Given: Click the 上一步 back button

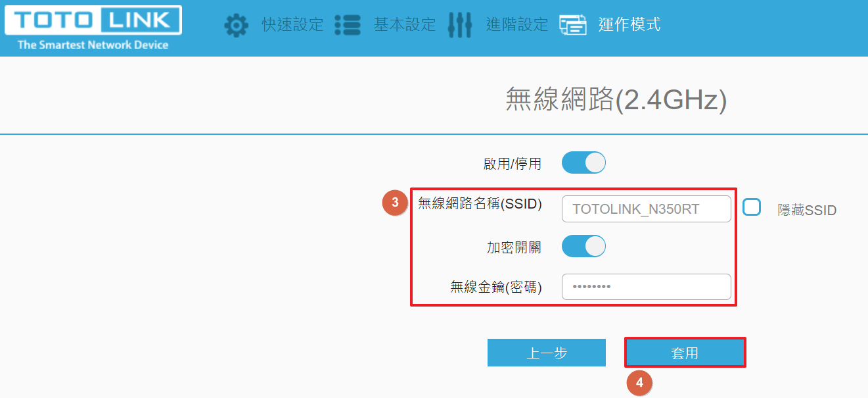Looking at the screenshot, I should click(547, 353).
